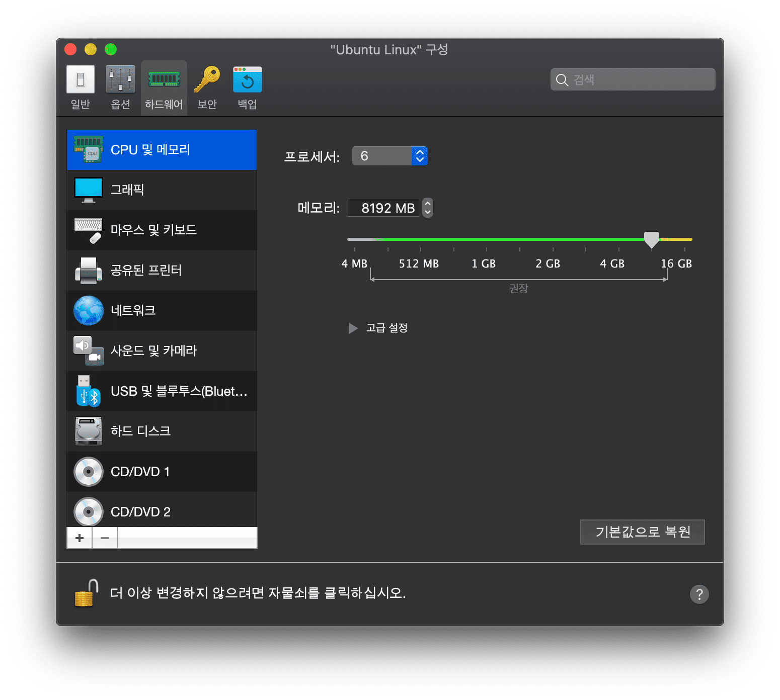780x700 pixels.
Task: Select CPU 및 메모리 in the hardware list
Action: [x=162, y=149]
